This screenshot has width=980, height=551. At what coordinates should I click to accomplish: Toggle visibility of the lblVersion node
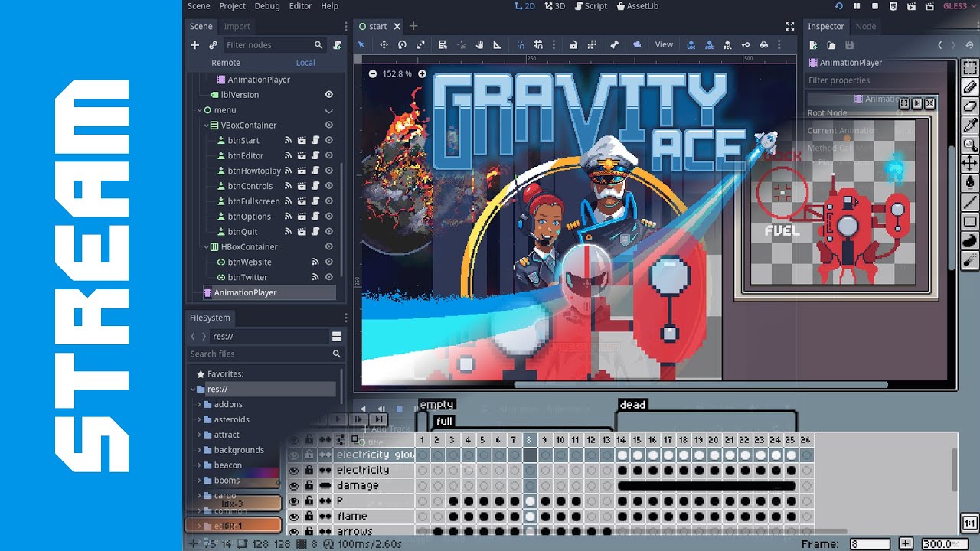tap(329, 95)
